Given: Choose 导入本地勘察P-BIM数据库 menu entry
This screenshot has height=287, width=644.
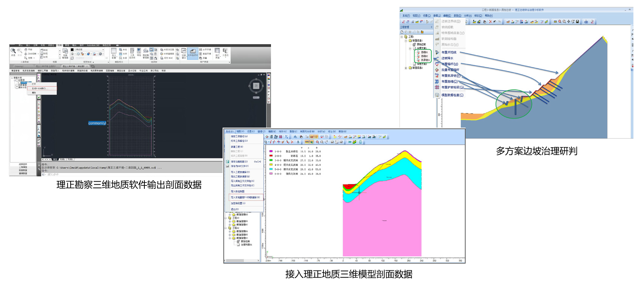Looking at the screenshot, I should coord(245,198).
